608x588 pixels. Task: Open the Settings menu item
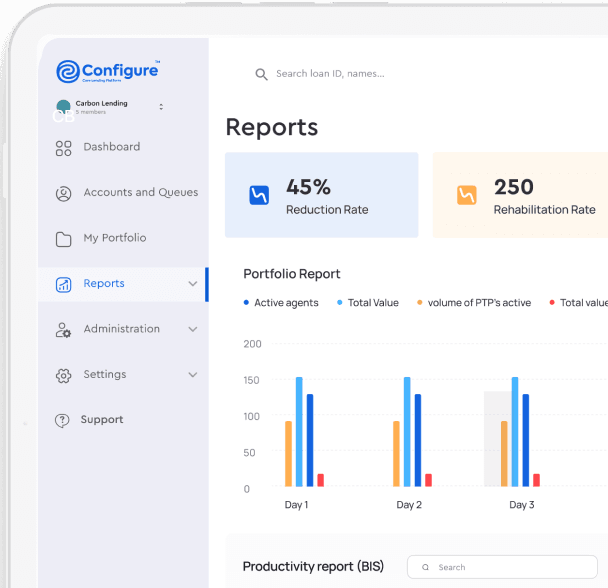tap(105, 374)
